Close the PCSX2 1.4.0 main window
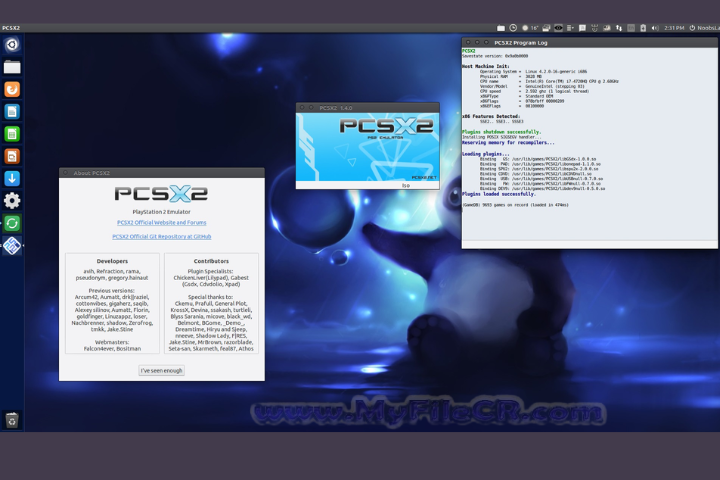The width and height of the screenshot is (720, 480). click(302, 107)
